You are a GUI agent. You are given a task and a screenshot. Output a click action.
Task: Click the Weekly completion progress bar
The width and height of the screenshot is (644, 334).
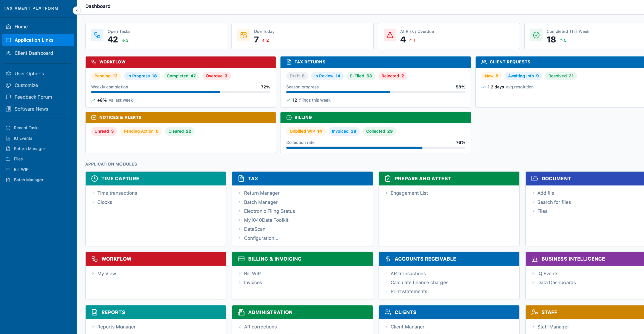181,92
